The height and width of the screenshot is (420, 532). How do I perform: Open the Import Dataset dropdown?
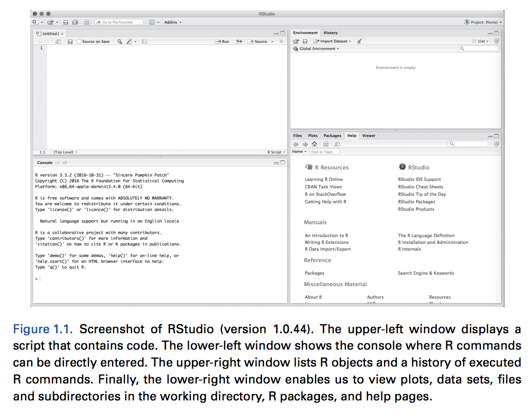pos(332,41)
